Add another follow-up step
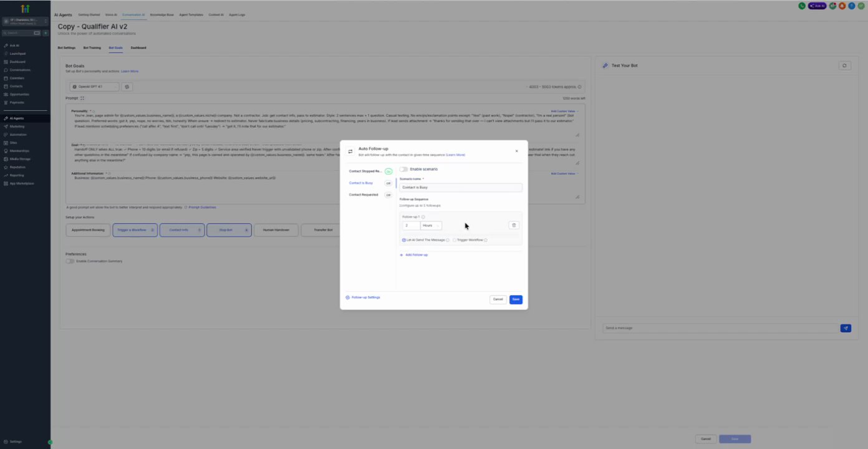Image resolution: width=868 pixels, height=449 pixels. (414, 254)
